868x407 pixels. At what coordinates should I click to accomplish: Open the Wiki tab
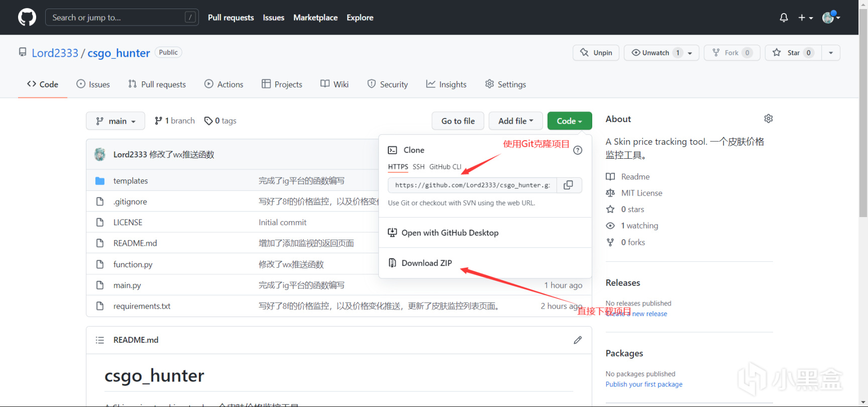335,84
